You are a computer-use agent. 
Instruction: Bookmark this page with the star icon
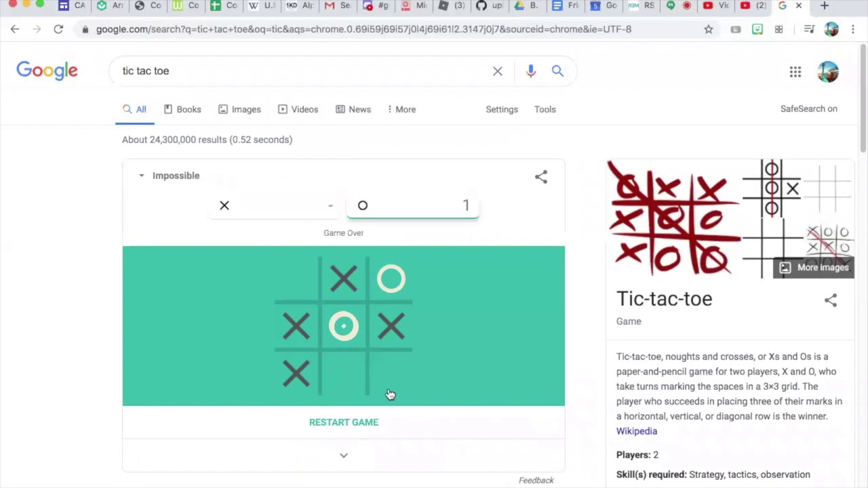coord(709,29)
